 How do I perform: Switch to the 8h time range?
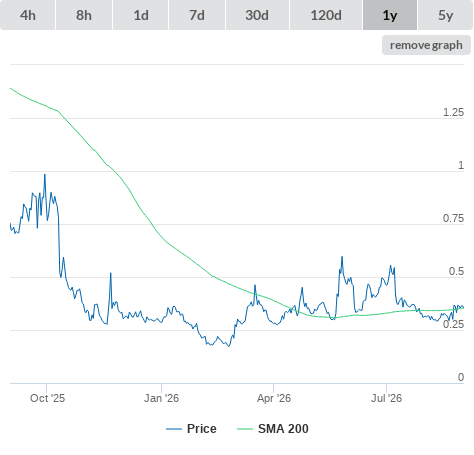pyautogui.click(x=84, y=15)
